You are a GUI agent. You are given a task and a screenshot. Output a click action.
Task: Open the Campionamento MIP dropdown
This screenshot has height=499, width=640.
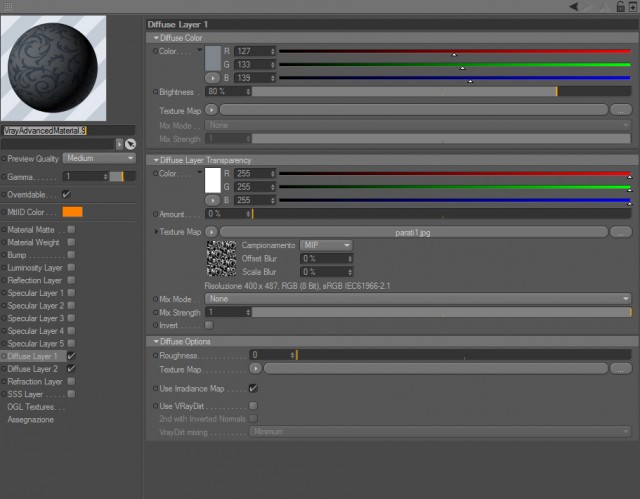[326, 245]
